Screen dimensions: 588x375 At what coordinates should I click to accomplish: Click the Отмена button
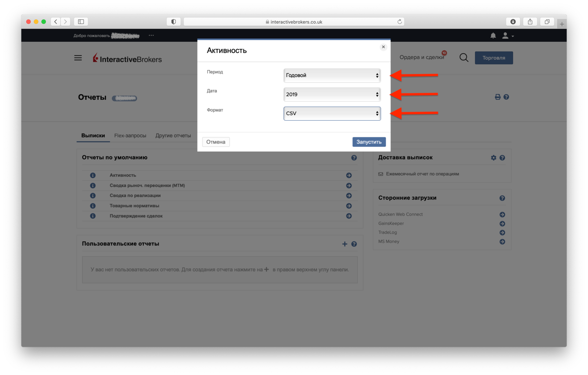pos(216,142)
